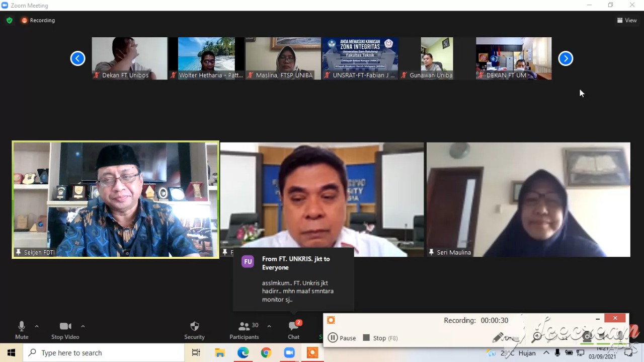This screenshot has height=362, width=644.
Task: Open the Security shield menu
Action: pyautogui.click(x=194, y=330)
